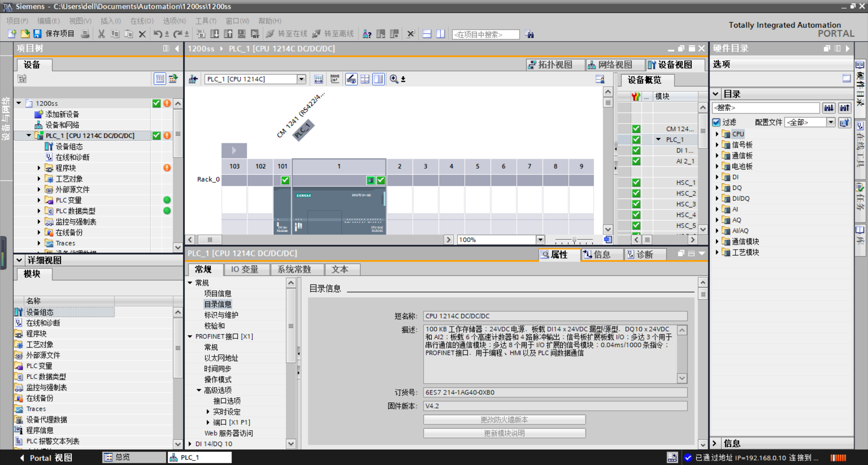Click the catalog 搜索 search field
Viewport: 868px width, 465px height.
point(765,108)
